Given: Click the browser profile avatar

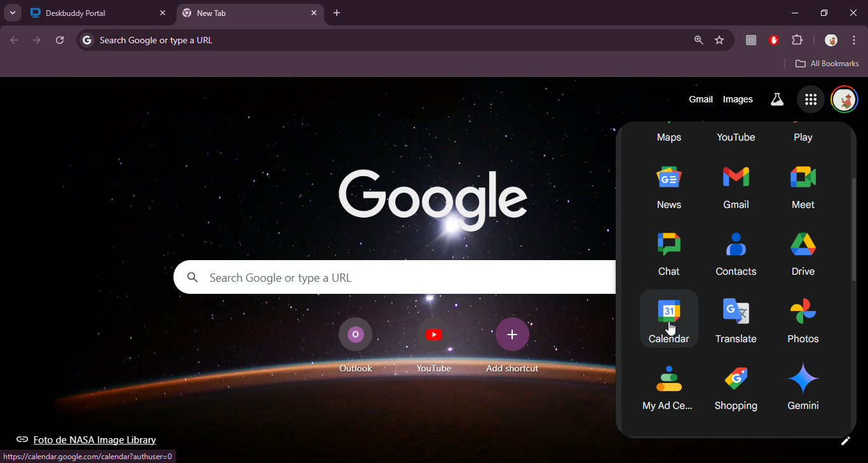Looking at the screenshot, I should point(831,39).
